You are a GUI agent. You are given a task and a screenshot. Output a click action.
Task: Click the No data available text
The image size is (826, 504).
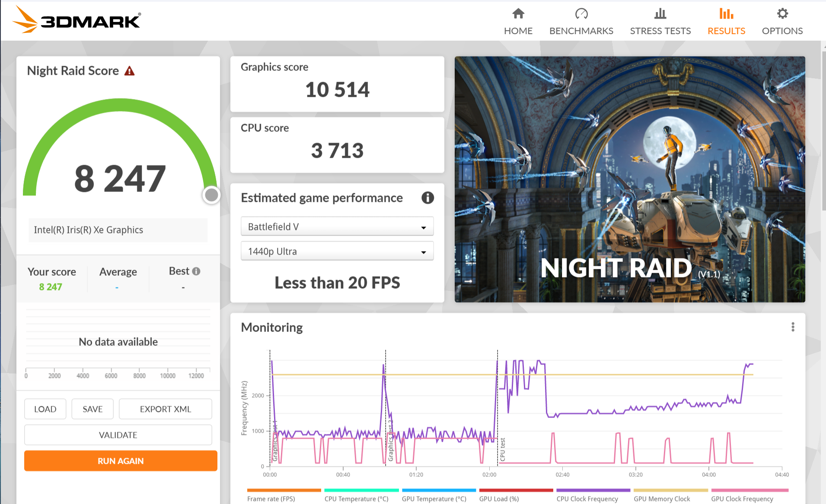(118, 342)
